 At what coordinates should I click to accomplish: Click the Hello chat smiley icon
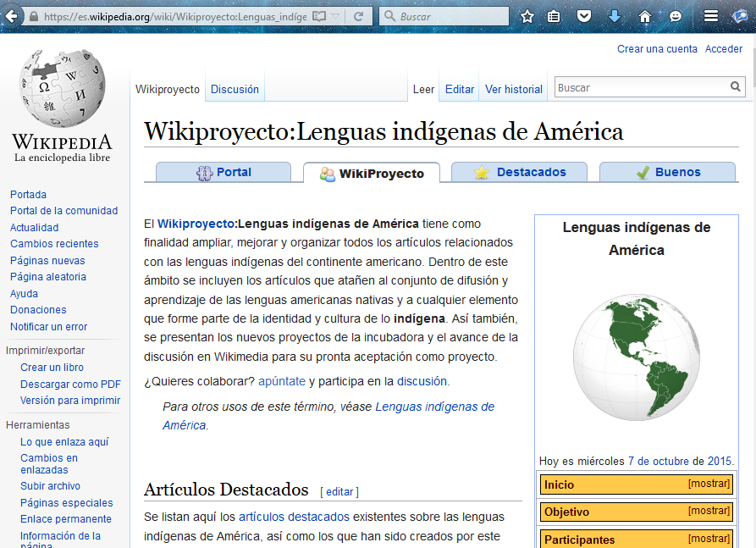click(676, 16)
